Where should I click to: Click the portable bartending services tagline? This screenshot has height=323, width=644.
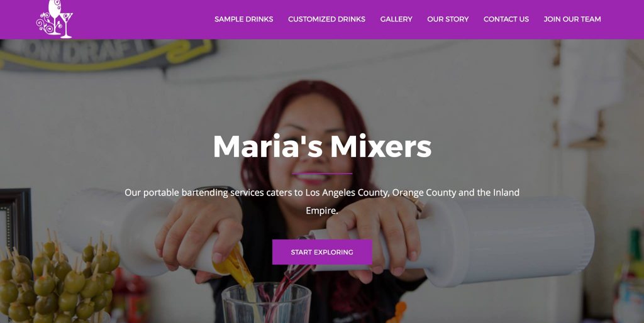(x=322, y=201)
